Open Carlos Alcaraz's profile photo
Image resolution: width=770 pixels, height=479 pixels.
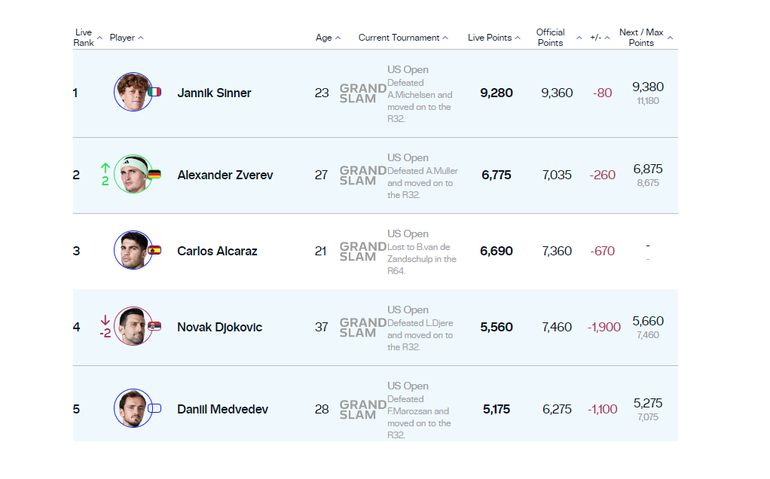(133, 250)
